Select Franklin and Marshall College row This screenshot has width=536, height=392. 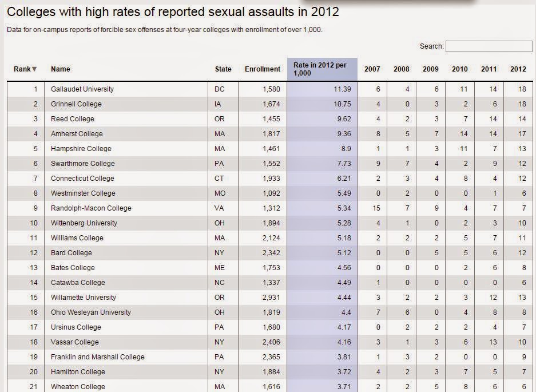point(270,357)
